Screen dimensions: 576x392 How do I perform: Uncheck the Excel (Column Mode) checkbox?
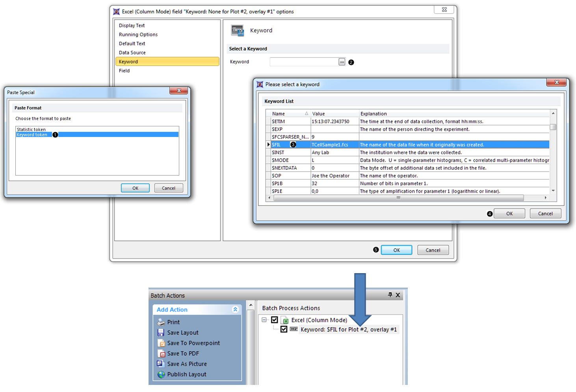275,320
